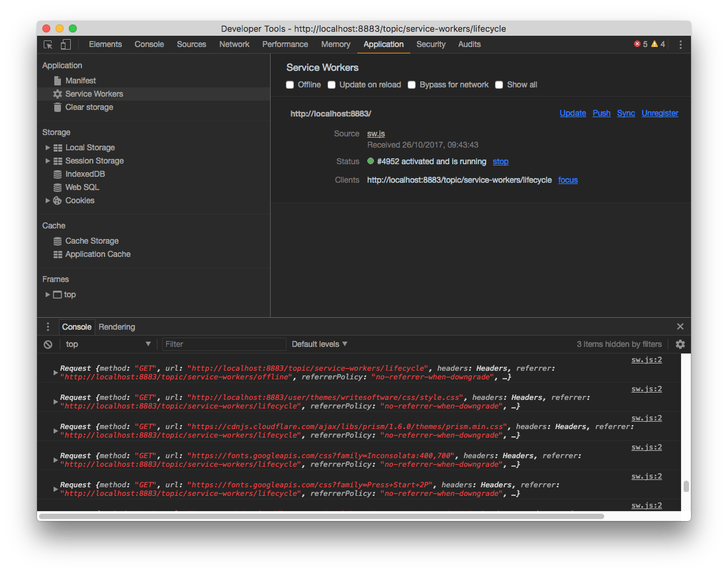The height and width of the screenshot is (574, 728).
Task: Click the inspect element picker icon
Action: 48,44
